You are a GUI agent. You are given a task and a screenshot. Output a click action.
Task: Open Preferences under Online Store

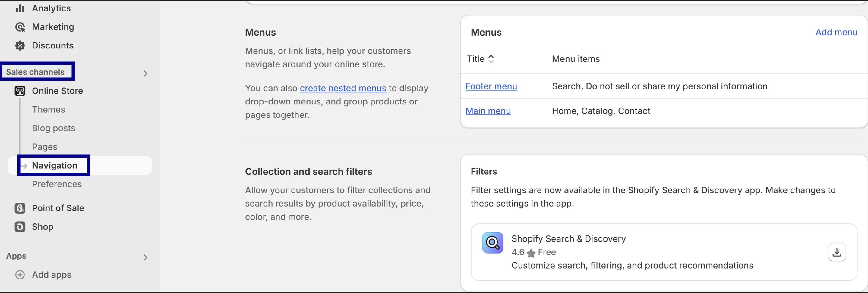[57, 184]
